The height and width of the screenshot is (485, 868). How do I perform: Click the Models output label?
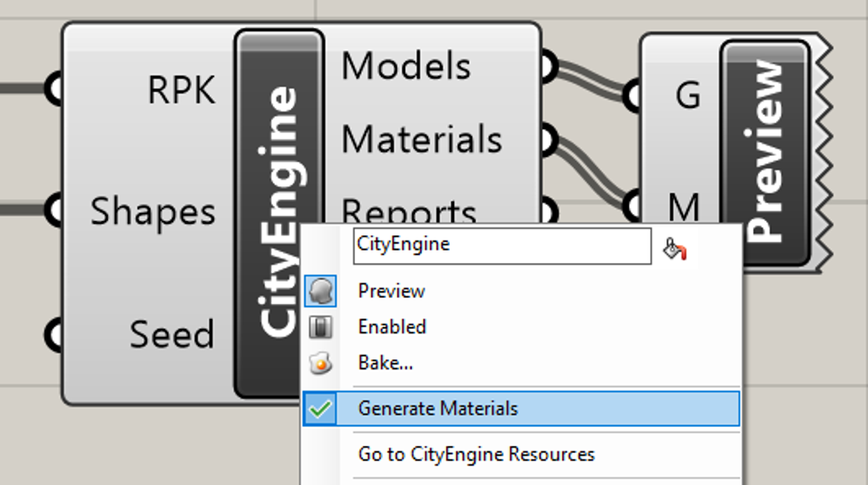point(406,66)
